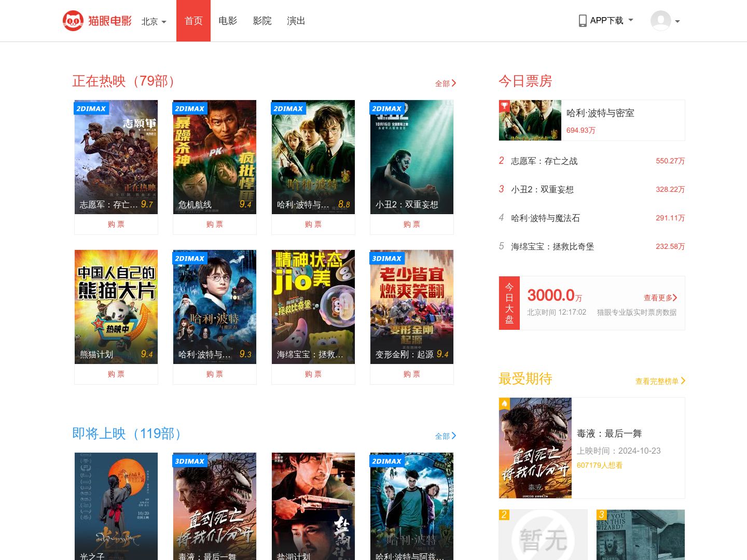Buy tickets for 志愿军:存亡之战
The width and height of the screenshot is (747, 560).
(116, 225)
